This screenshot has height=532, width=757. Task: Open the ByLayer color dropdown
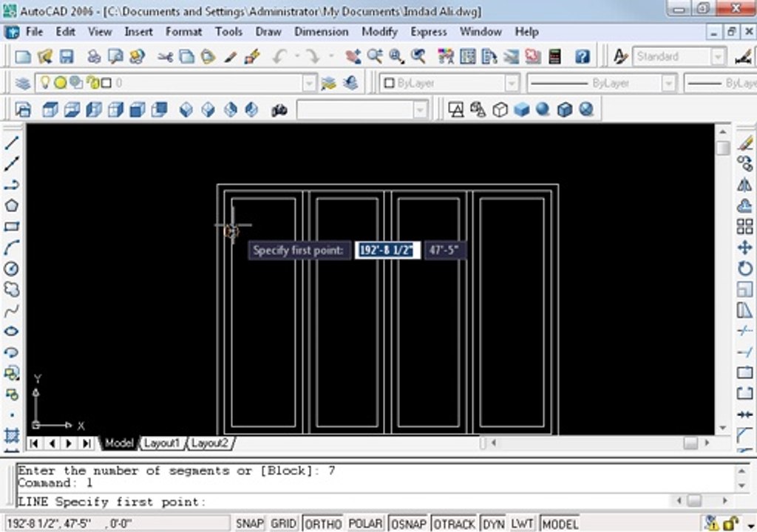pyautogui.click(x=512, y=83)
